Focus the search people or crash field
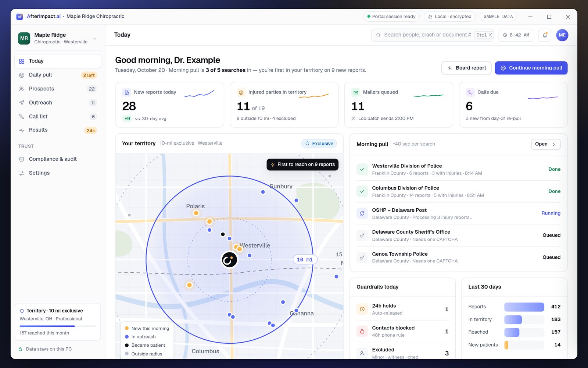Image resolution: width=588 pixels, height=368 pixels. click(433, 35)
